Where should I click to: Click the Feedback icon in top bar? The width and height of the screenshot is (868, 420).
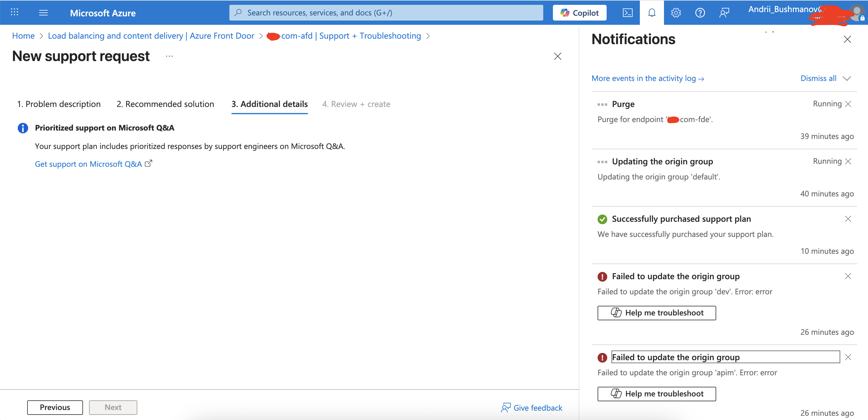tap(724, 13)
